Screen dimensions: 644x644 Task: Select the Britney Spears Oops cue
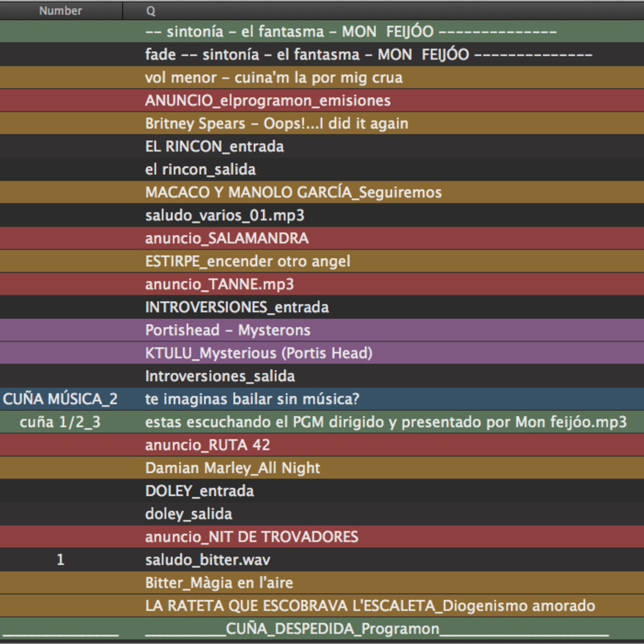(276, 123)
